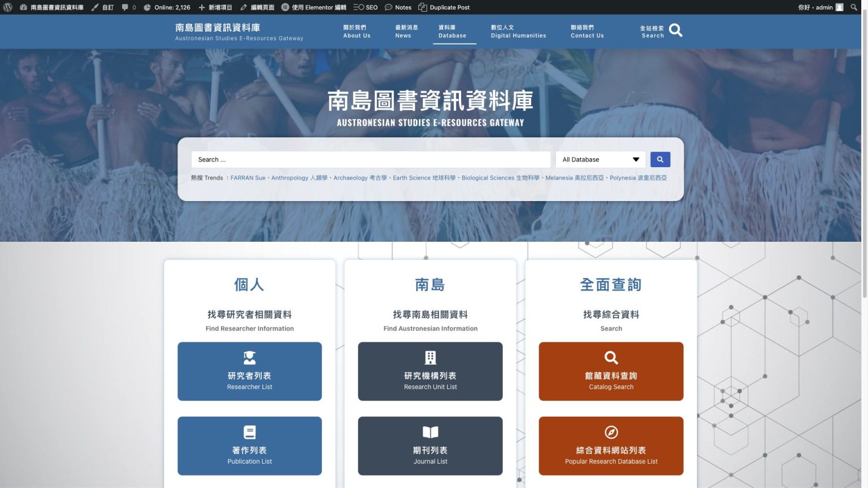Image resolution: width=868 pixels, height=488 pixels.
Task: Click into the Search text field
Action: tap(370, 160)
